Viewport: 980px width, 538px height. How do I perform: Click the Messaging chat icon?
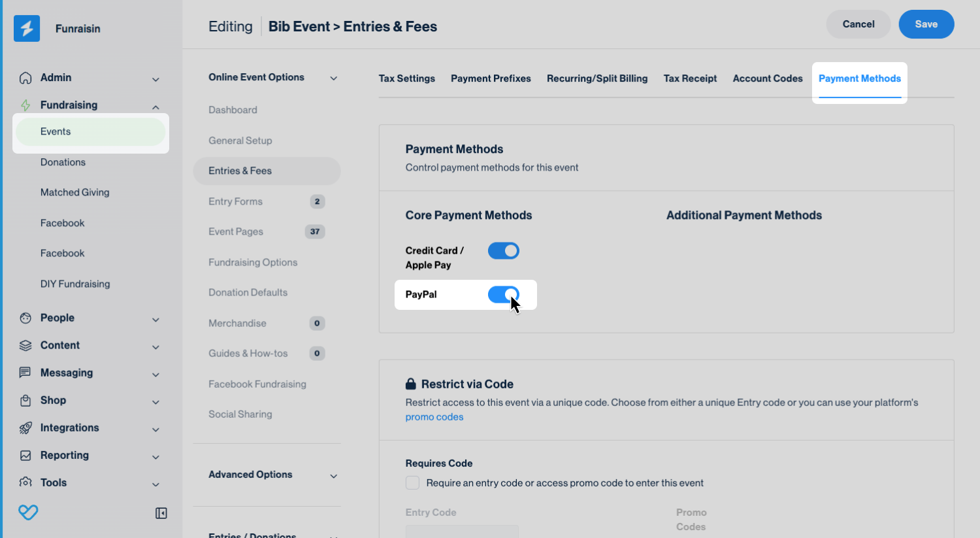25,373
